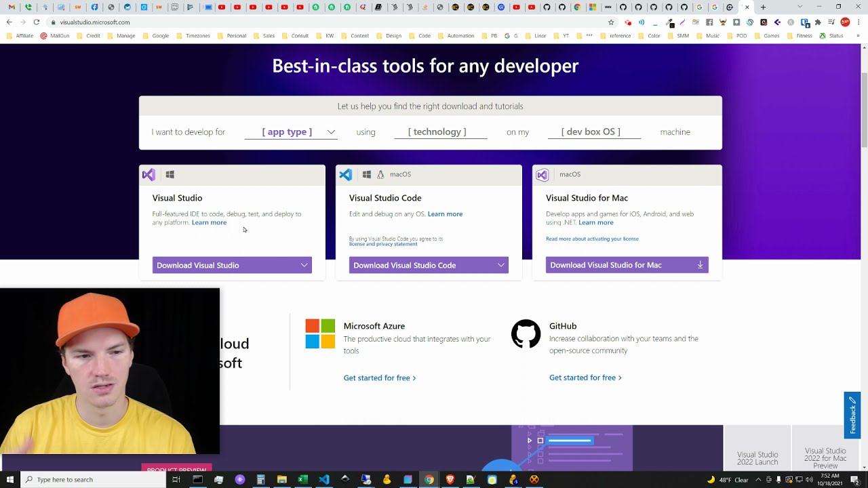Click the GitHub octocat logo
The height and width of the screenshot is (488, 868).
526,334
